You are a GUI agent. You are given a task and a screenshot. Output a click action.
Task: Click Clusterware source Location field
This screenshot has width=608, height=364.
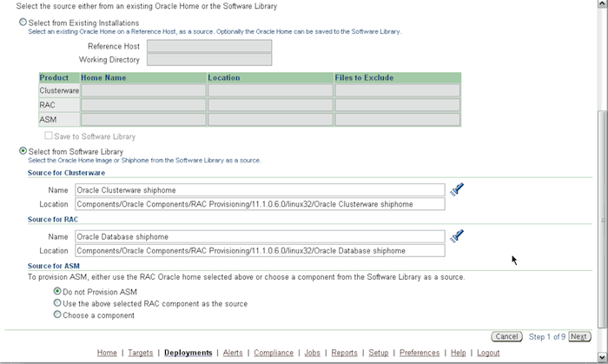tap(260, 204)
